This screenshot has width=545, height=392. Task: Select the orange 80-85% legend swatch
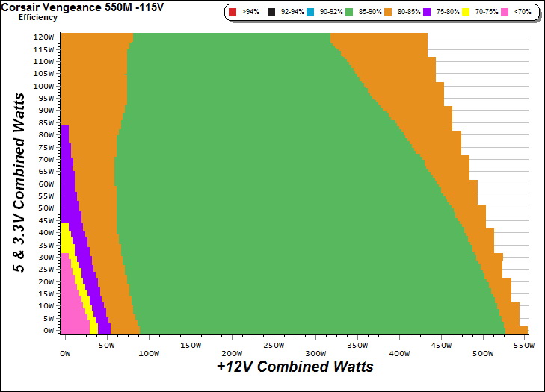point(389,13)
